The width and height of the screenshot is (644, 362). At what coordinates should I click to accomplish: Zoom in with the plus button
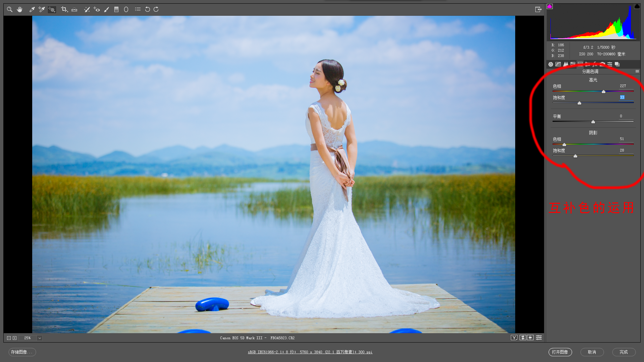click(14, 338)
